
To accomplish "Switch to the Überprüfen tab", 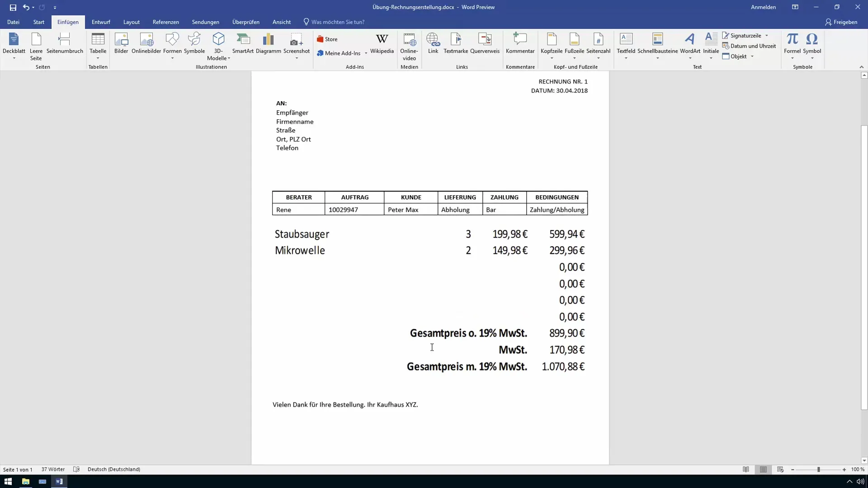I will point(246,22).
